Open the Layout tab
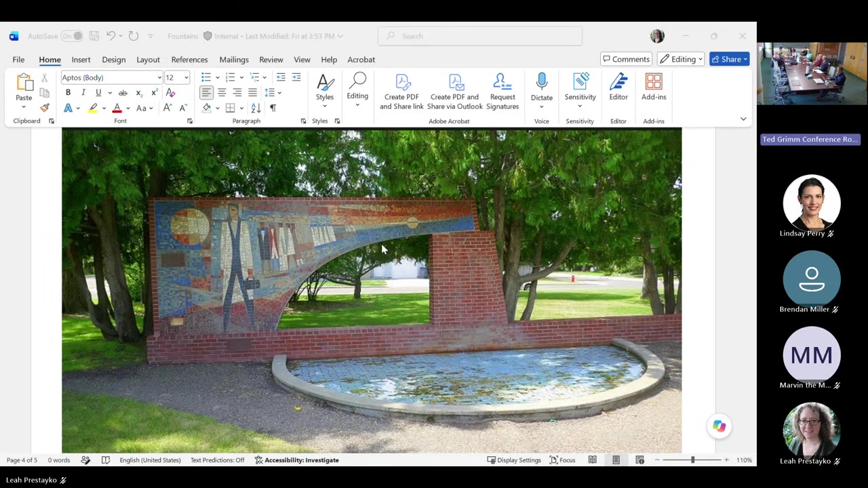 pyautogui.click(x=148, y=60)
